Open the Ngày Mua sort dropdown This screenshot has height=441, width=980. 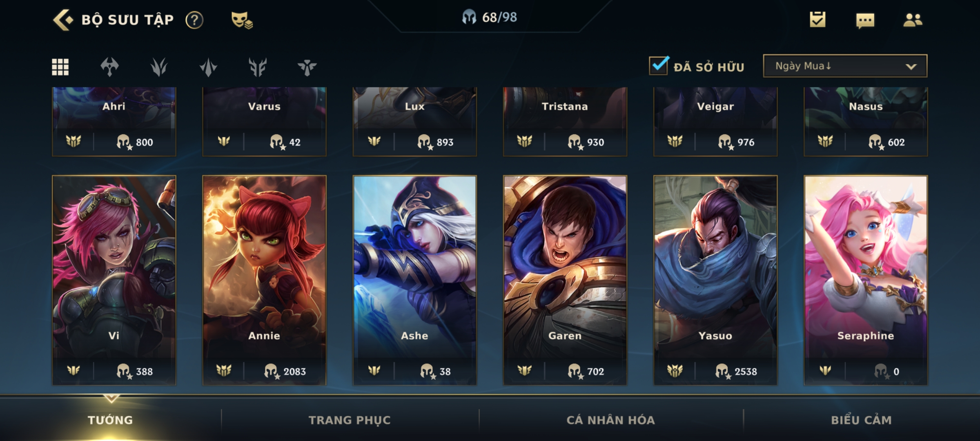pyautogui.click(x=845, y=66)
